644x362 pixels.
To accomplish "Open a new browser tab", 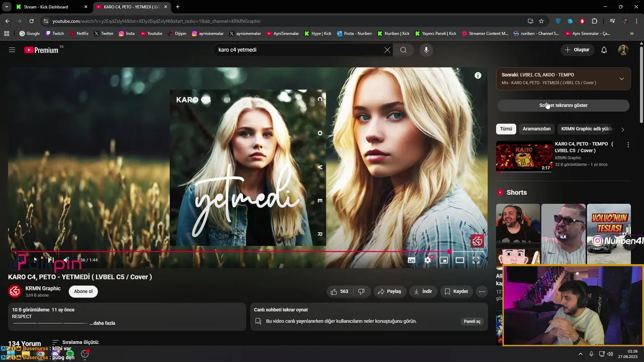I will tap(178, 7).
